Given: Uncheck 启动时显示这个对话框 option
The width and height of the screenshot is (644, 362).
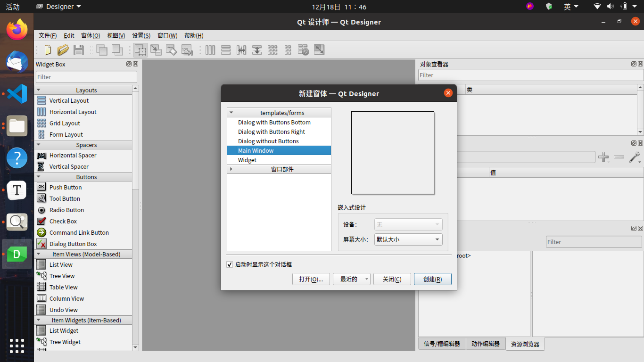Looking at the screenshot, I should (x=230, y=264).
